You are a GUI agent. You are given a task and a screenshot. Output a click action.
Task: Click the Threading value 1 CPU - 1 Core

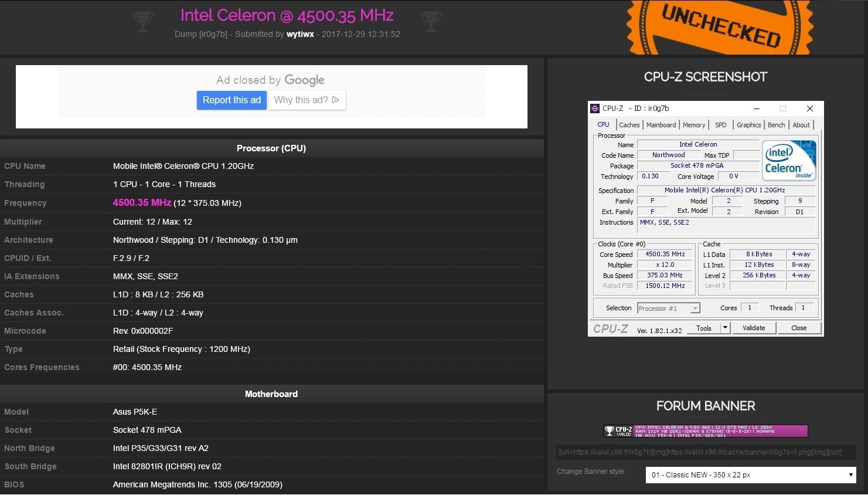coord(164,184)
